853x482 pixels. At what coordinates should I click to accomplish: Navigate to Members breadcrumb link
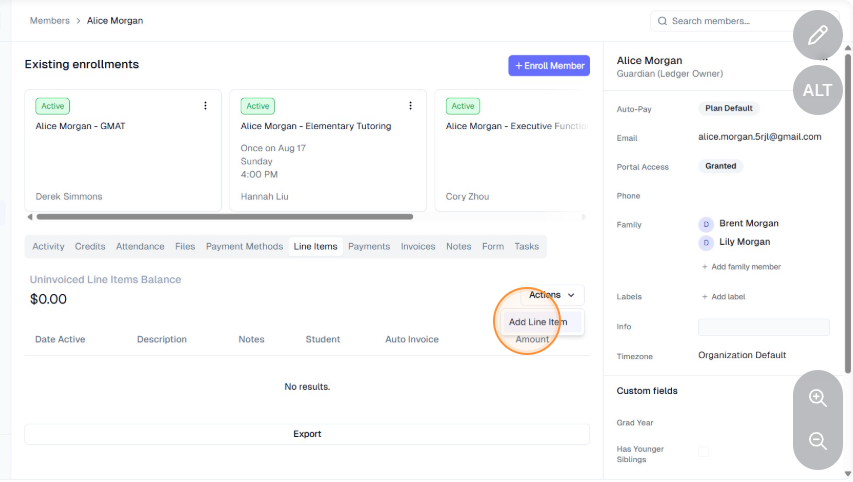(x=50, y=21)
